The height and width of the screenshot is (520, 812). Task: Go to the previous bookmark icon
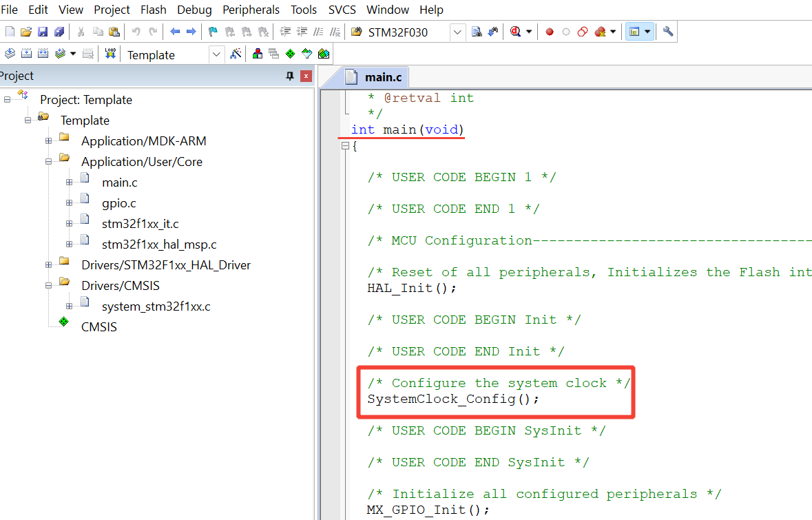click(x=230, y=32)
